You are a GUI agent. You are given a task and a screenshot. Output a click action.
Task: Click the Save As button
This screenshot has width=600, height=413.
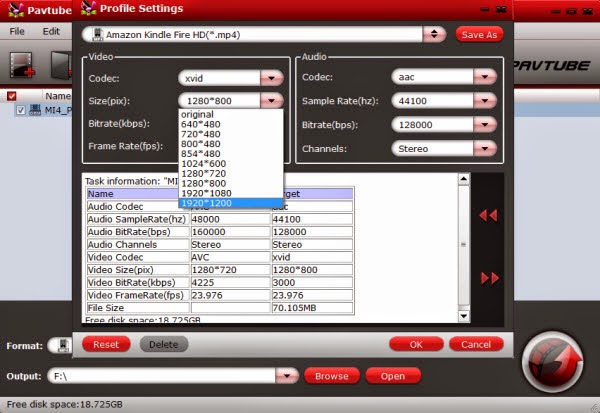click(479, 34)
